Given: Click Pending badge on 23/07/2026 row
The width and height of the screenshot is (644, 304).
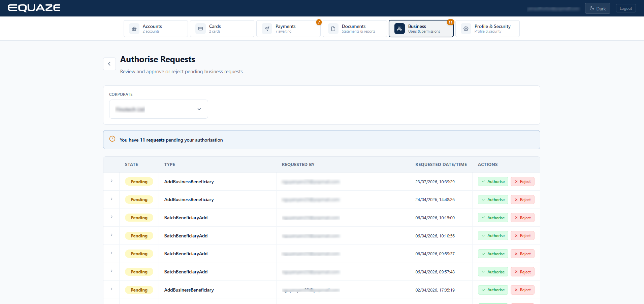Looking at the screenshot, I should point(139,182).
